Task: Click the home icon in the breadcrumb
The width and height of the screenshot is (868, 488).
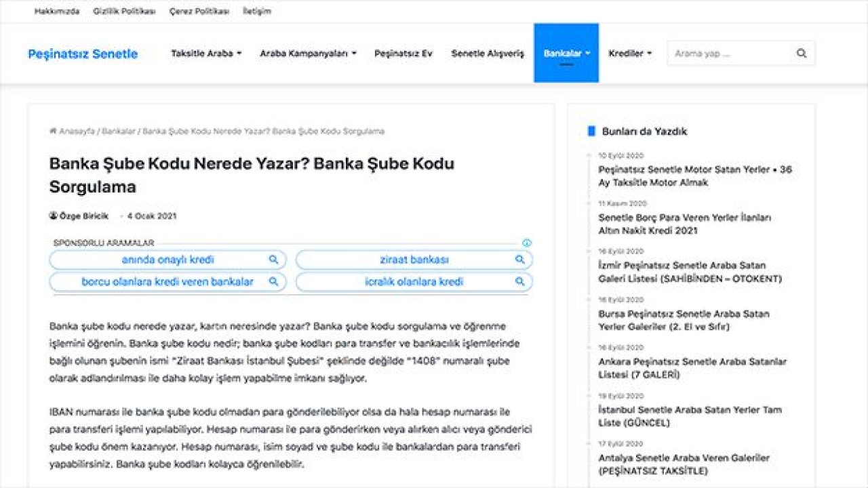Action: (x=54, y=131)
